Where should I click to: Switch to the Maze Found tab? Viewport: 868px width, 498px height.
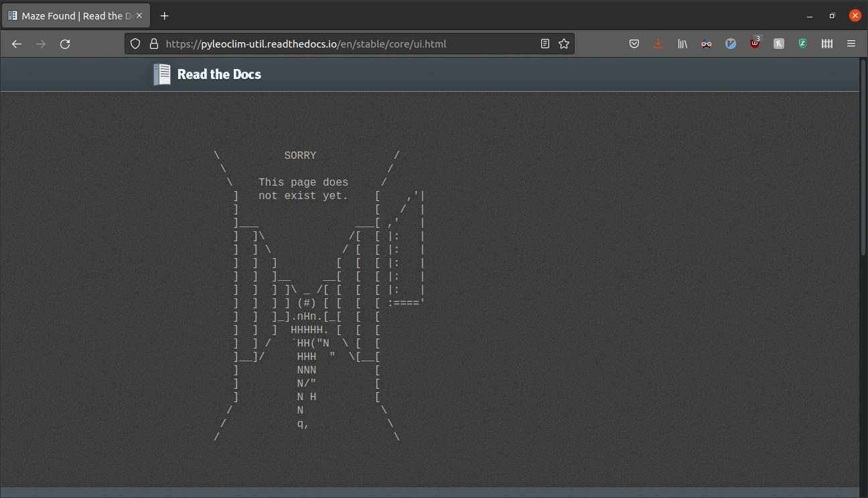click(74, 15)
